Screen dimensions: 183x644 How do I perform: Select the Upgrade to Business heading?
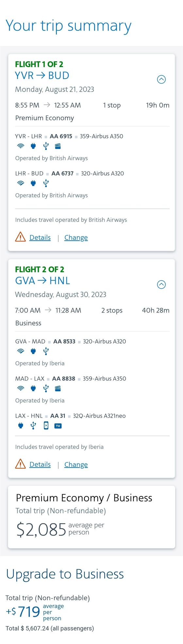point(65,574)
